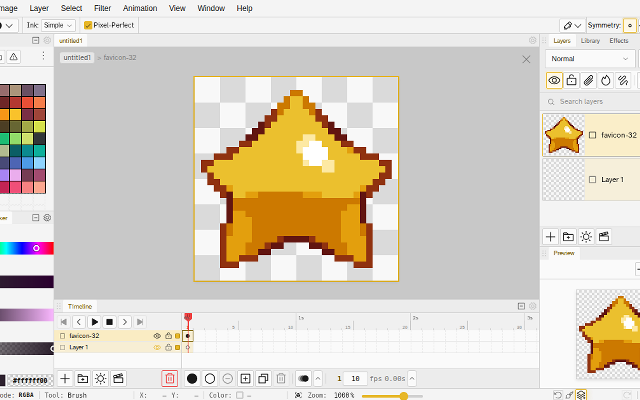Image resolution: width=640 pixels, height=400 pixels.
Task: Open the Layer menu
Action: coord(39,8)
